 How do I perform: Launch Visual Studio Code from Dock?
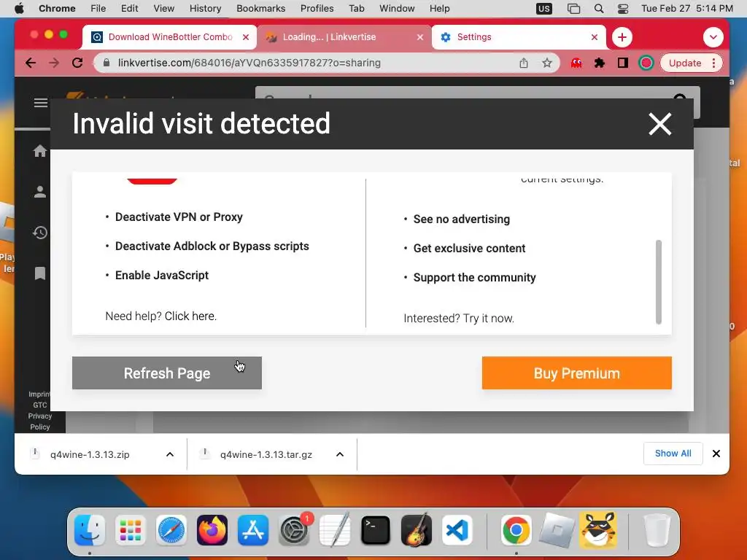click(x=457, y=530)
